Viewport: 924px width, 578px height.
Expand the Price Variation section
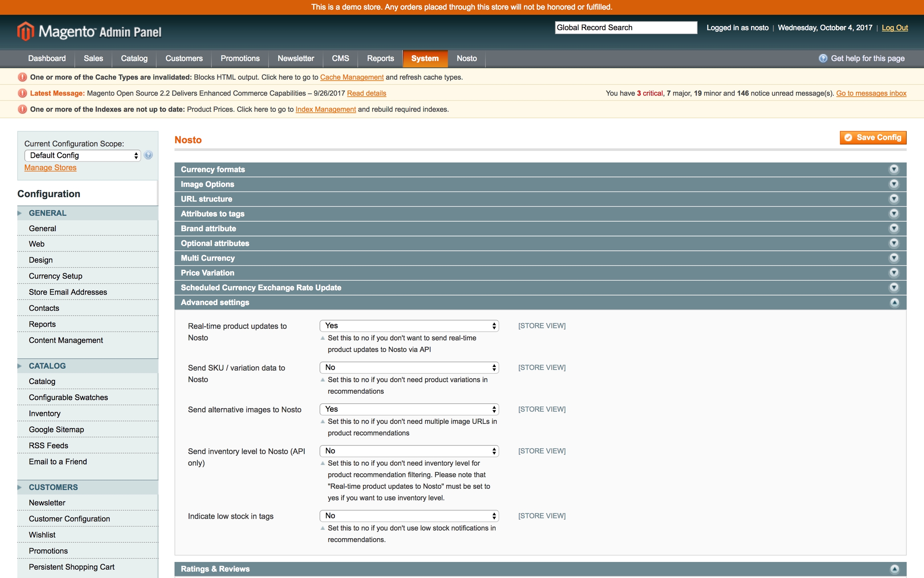pyautogui.click(x=207, y=273)
